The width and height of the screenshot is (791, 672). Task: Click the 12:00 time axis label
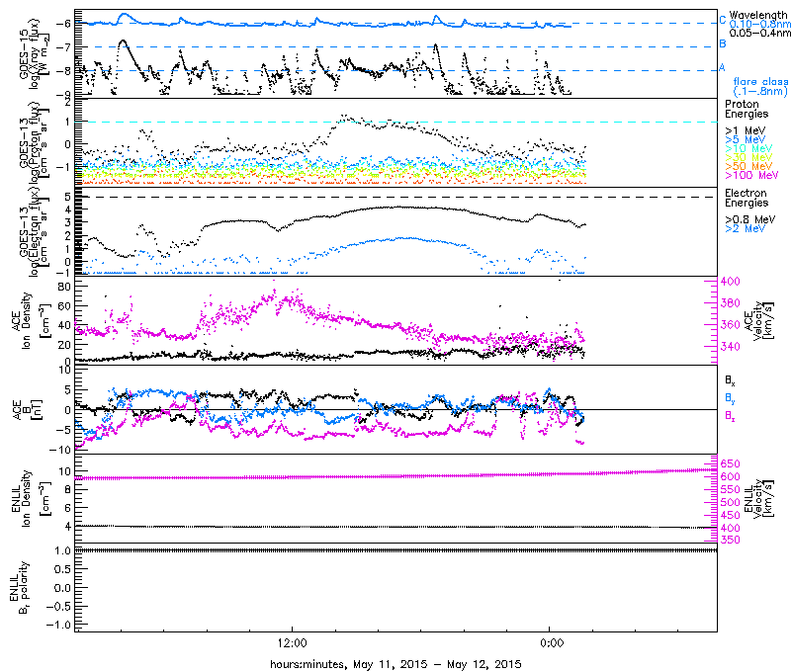point(292,643)
